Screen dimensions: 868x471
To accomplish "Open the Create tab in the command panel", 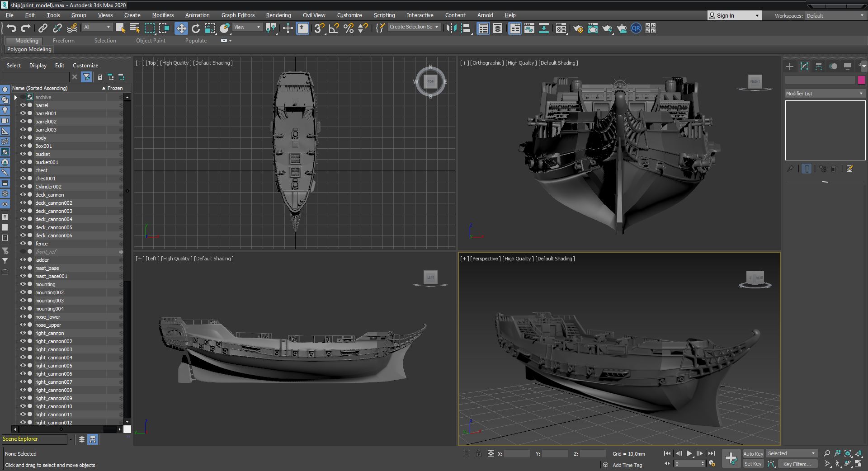I will [790, 66].
